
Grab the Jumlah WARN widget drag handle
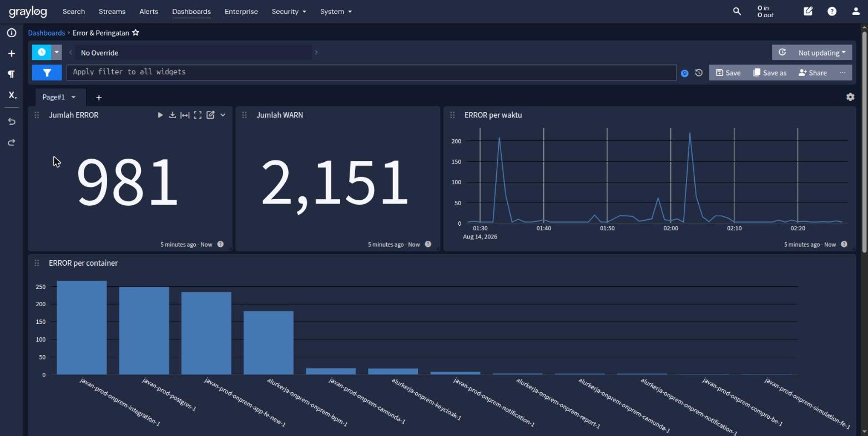pyautogui.click(x=244, y=115)
